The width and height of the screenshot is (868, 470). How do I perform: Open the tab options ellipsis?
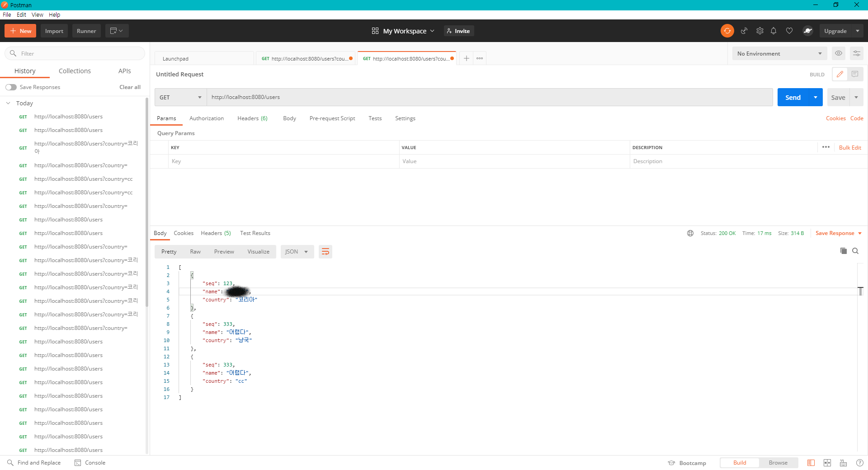click(480, 58)
